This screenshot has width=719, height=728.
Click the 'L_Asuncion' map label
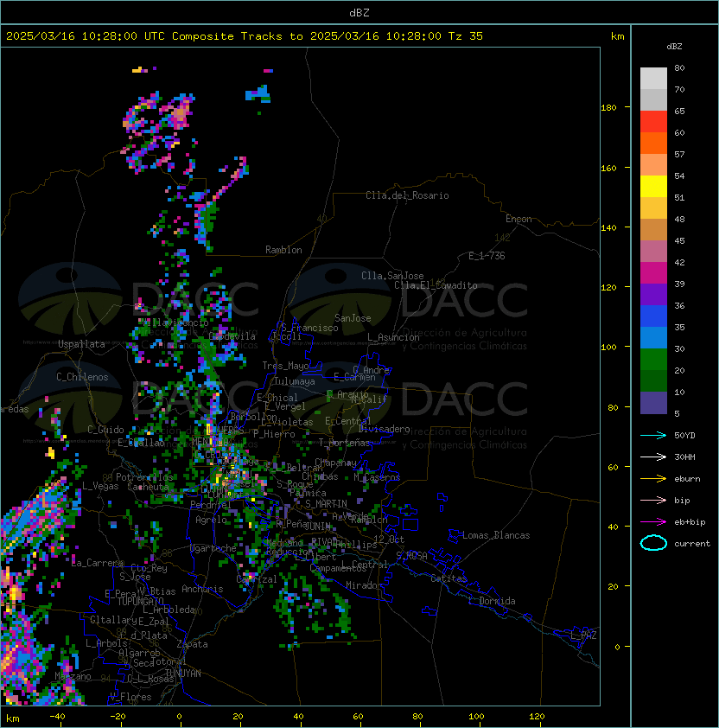(x=393, y=337)
